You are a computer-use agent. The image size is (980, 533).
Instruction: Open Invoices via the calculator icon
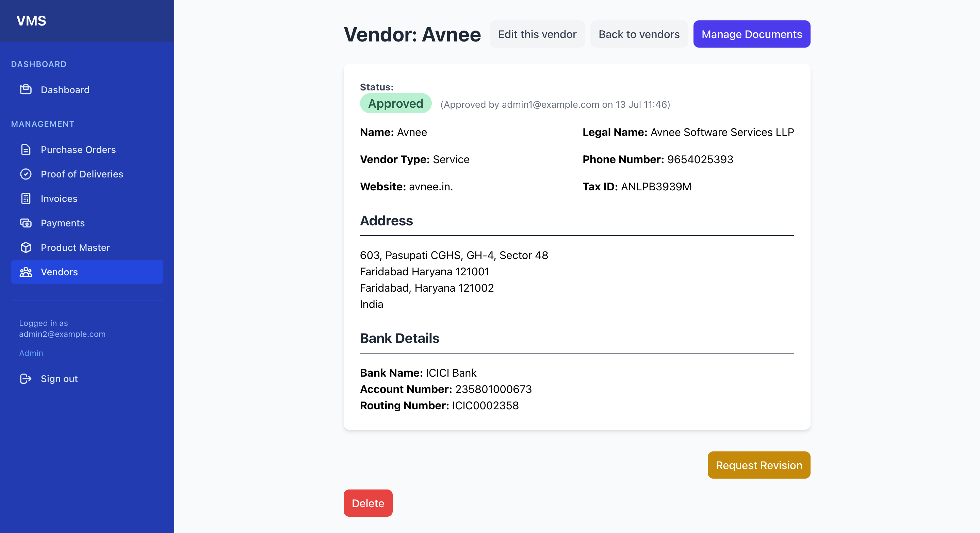coord(26,199)
